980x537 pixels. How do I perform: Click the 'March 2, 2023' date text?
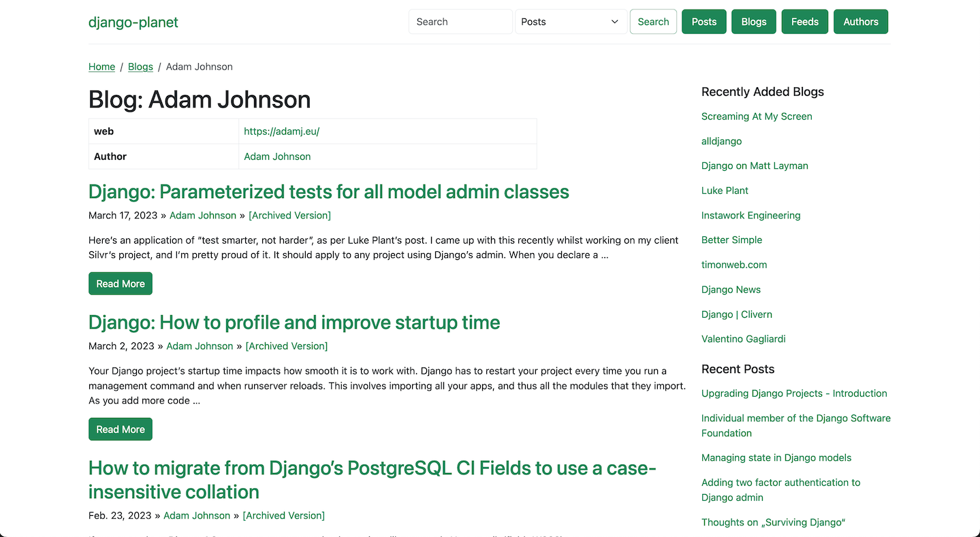click(121, 346)
